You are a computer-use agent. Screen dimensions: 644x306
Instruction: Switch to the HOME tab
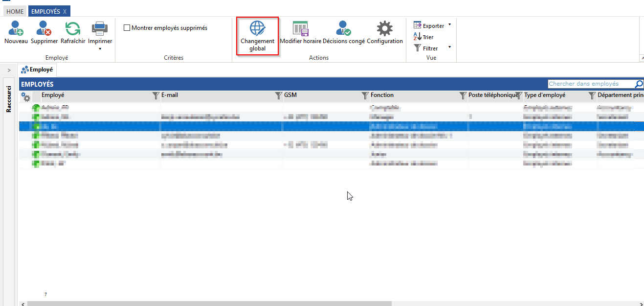pyautogui.click(x=15, y=11)
